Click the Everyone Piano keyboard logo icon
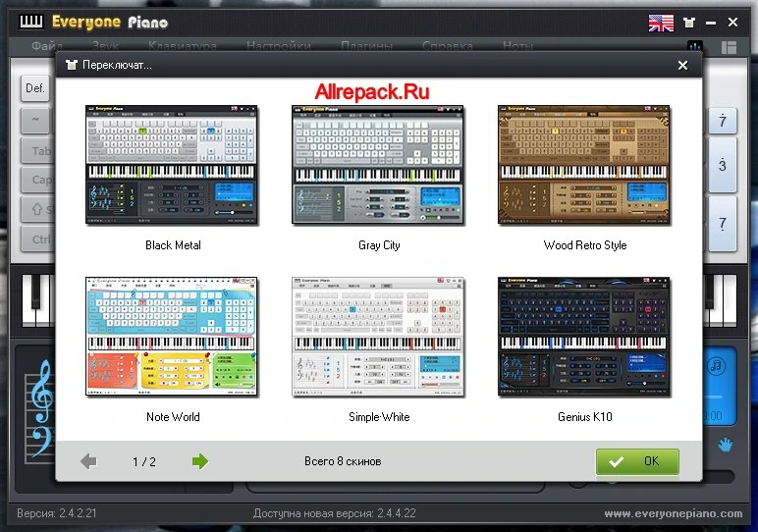 coord(31,22)
